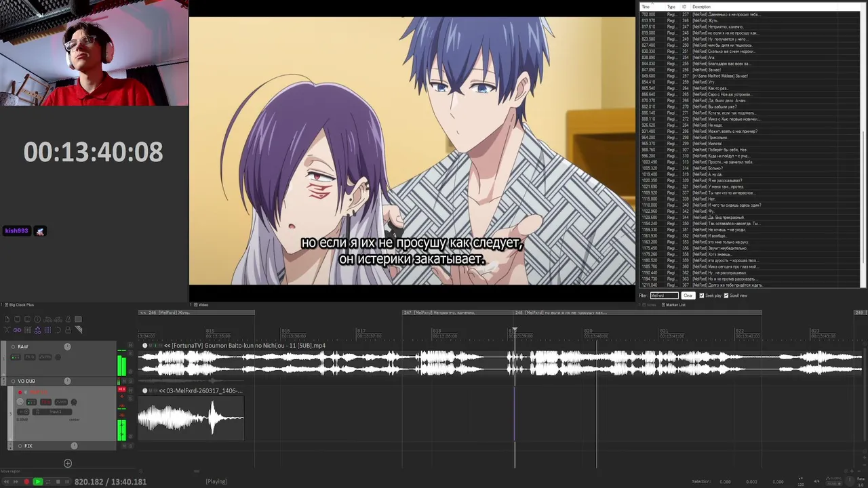
Task: Open routing button on RAW track
Action: point(16,357)
